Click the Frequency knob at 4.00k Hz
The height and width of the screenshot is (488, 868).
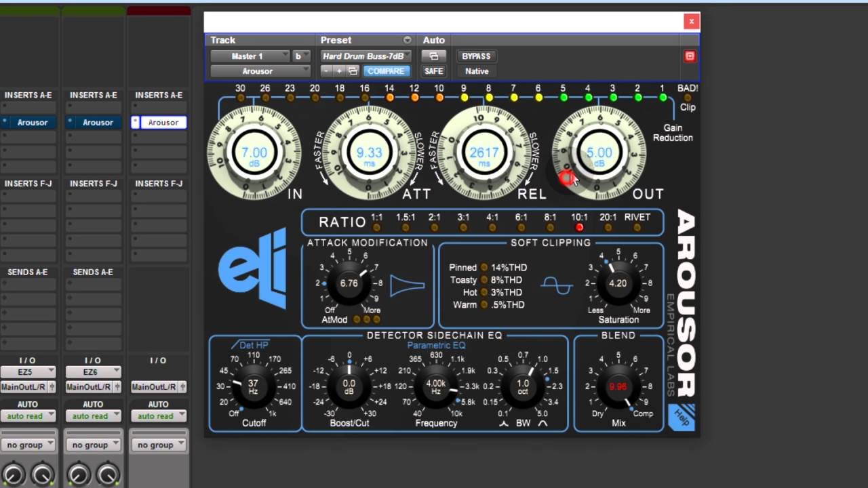435,387
